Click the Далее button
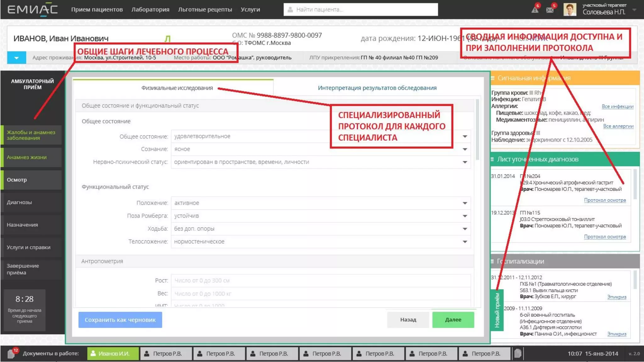Image resolution: width=644 pixels, height=362 pixels. pyautogui.click(x=453, y=320)
